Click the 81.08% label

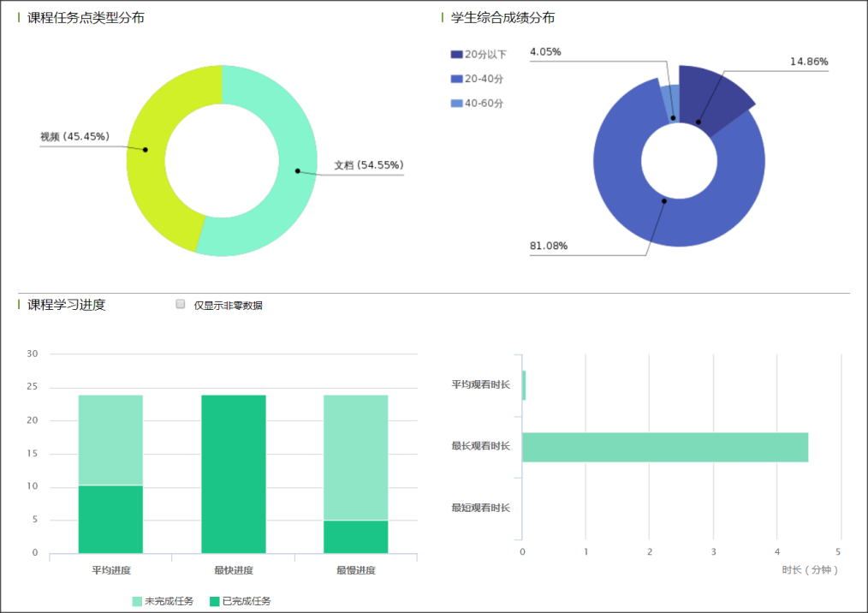point(549,246)
